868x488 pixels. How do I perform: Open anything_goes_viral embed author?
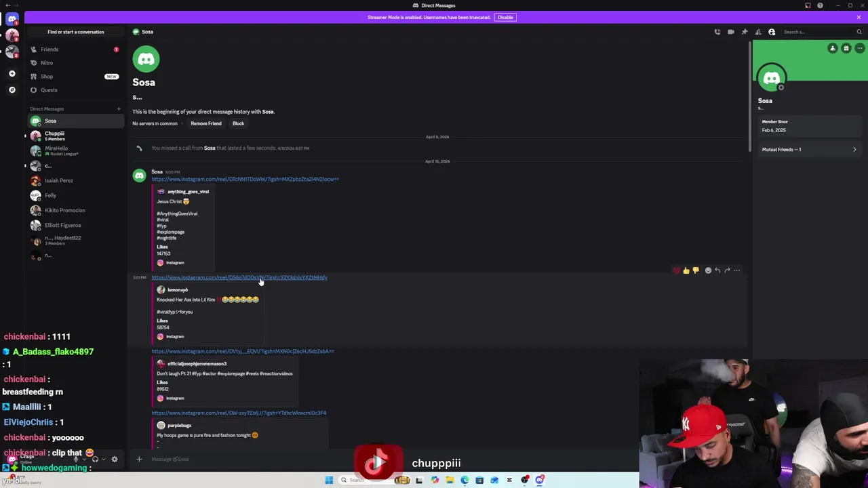(188, 192)
